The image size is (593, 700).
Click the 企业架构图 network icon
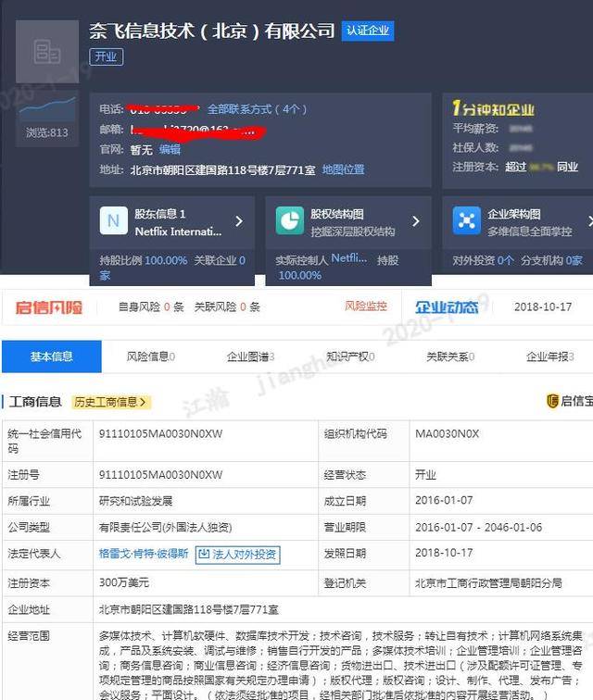point(467,220)
